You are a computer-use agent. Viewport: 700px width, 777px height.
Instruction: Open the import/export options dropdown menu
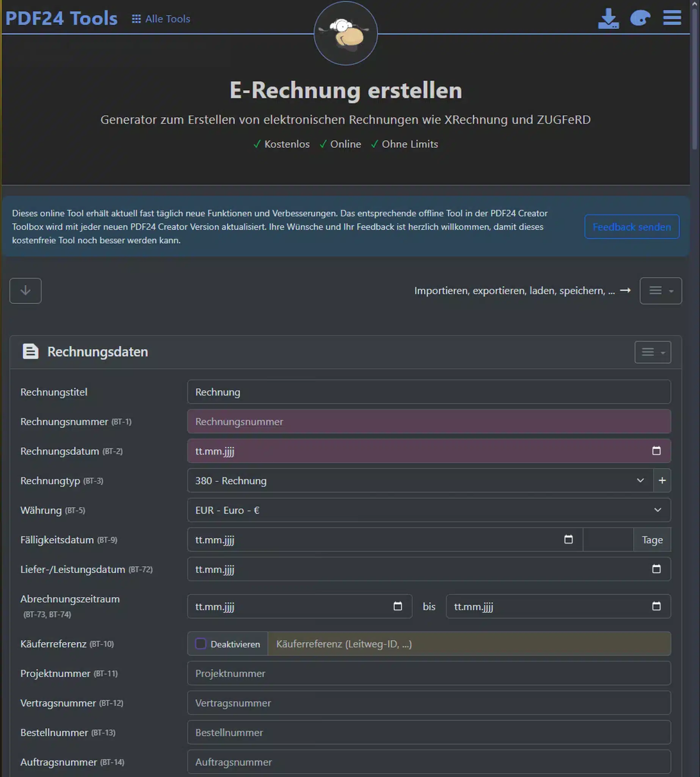[x=661, y=291]
